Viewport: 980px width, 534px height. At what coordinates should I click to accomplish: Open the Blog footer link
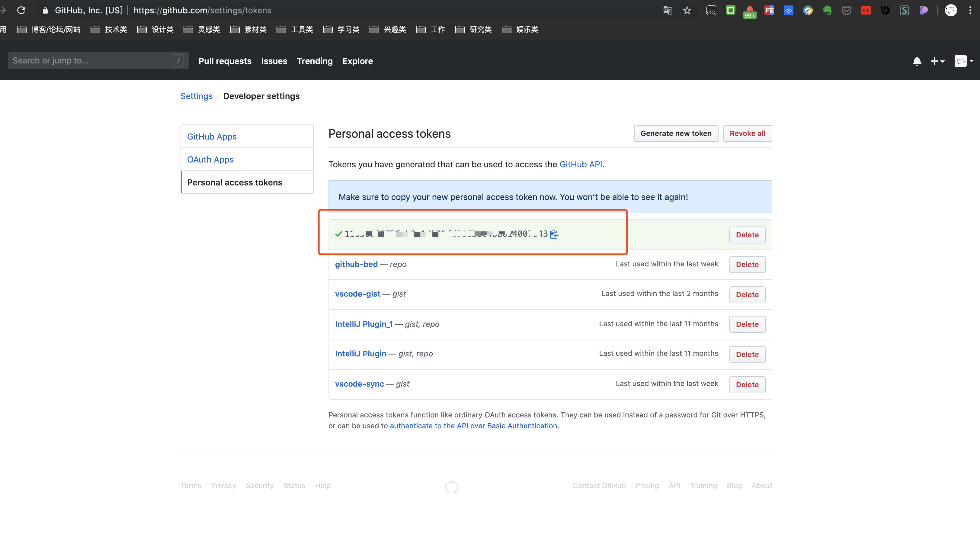click(x=734, y=485)
